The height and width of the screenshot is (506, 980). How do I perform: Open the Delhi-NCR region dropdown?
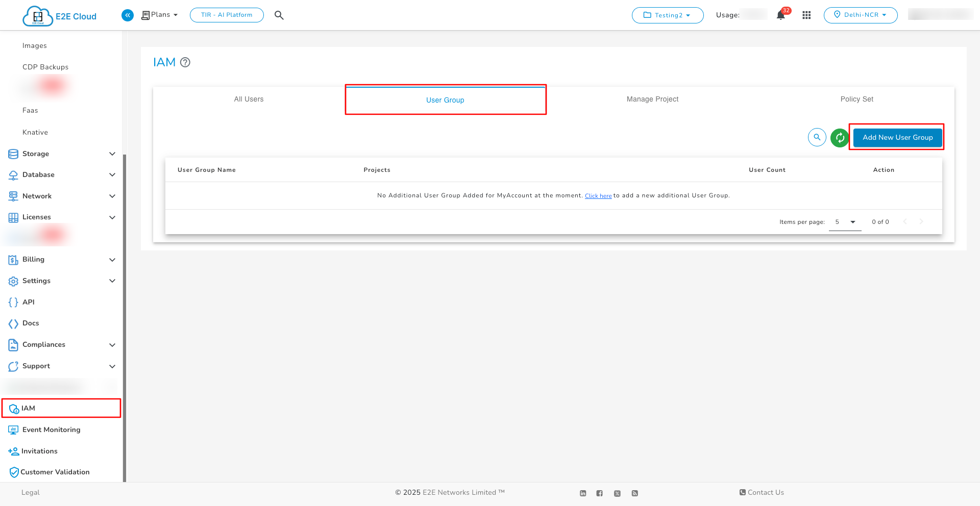(x=860, y=15)
